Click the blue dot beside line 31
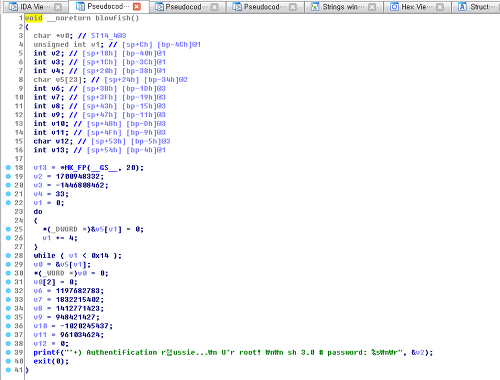This screenshot has height=380, width=500. pyautogui.click(x=8, y=282)
